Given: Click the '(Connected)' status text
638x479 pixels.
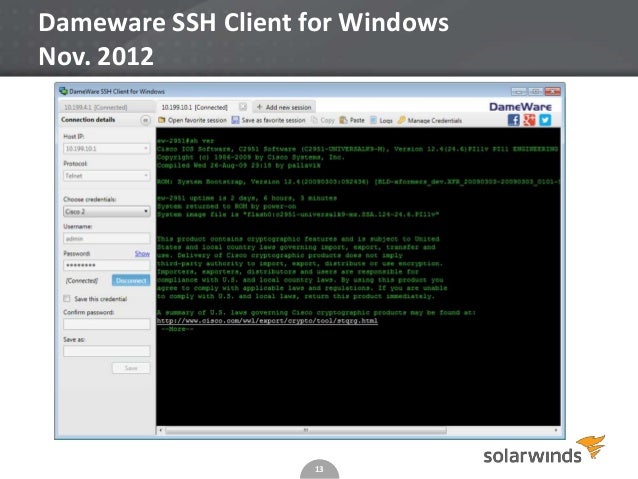Looking at the screenshot, I should coord(82,281).
